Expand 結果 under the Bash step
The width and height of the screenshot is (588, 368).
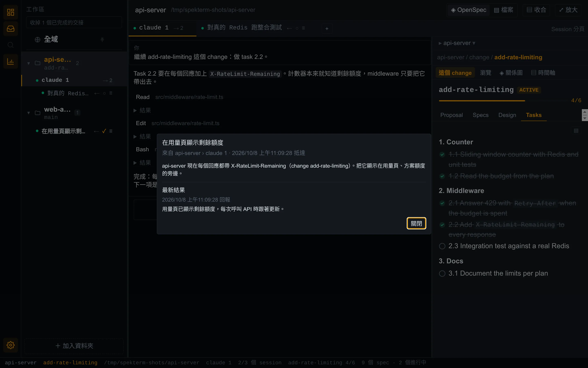click(x=142, y=163)
